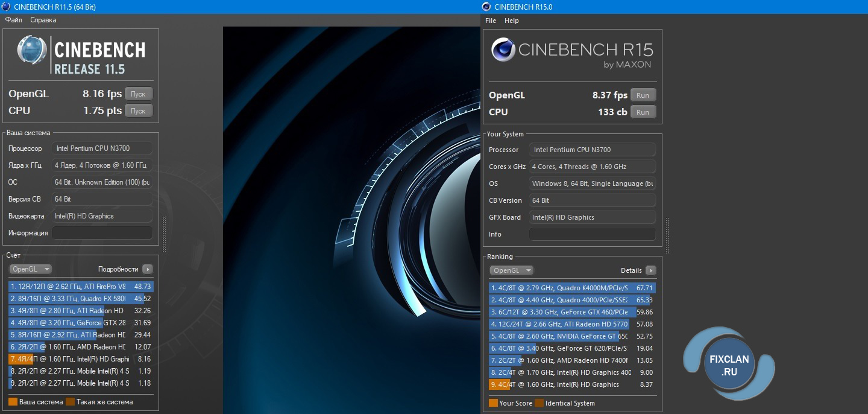This screenshot has width=868, height=414.
Task: Expand ranking via the Подробности arrow
Action: 148,269
